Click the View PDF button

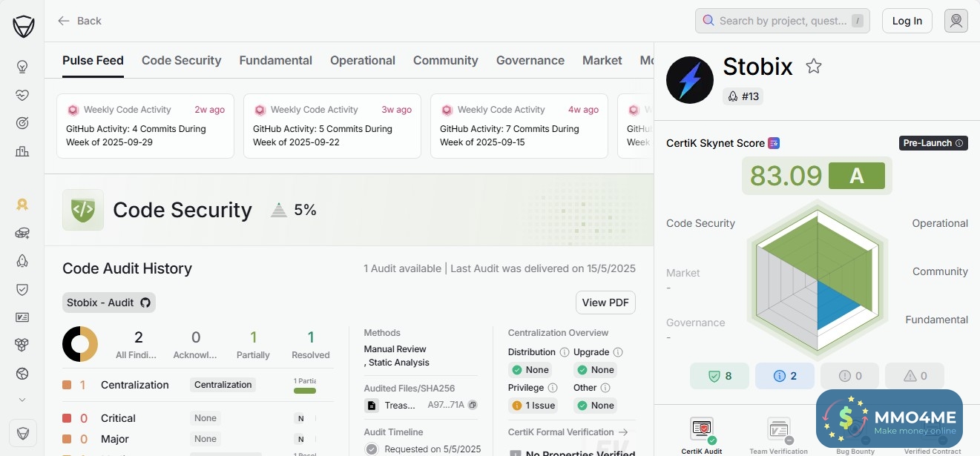605,303
